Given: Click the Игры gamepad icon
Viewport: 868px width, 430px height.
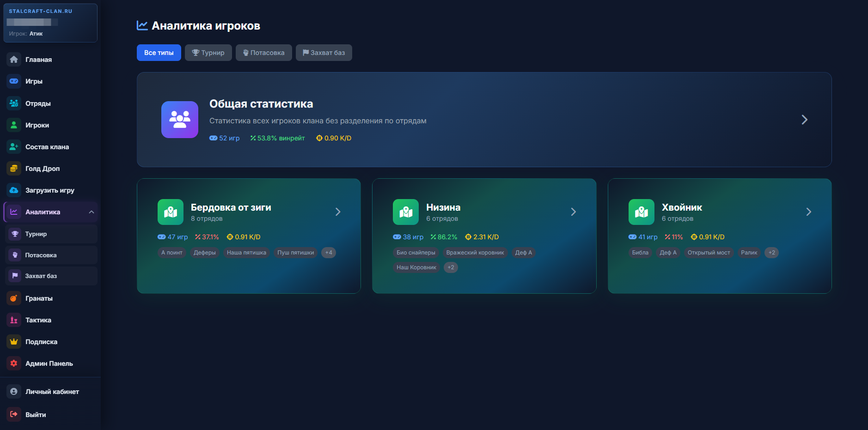Looking at the screenshot, I should click(14, 81).
